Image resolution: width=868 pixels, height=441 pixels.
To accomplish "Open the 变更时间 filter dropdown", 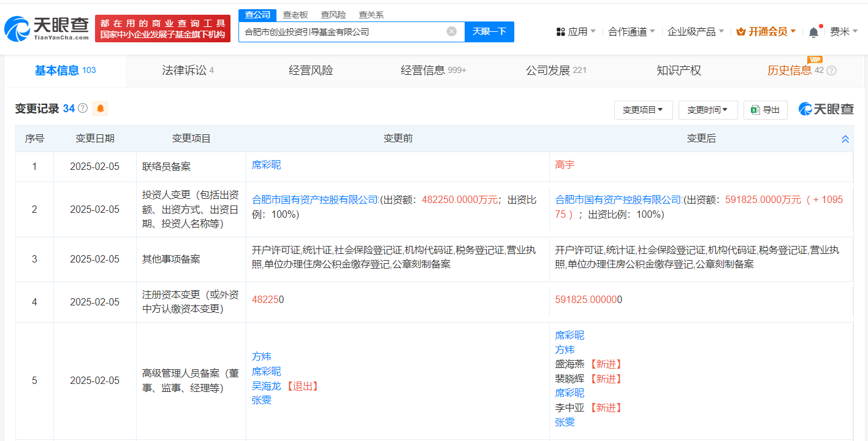I will (x=707, y=110).
